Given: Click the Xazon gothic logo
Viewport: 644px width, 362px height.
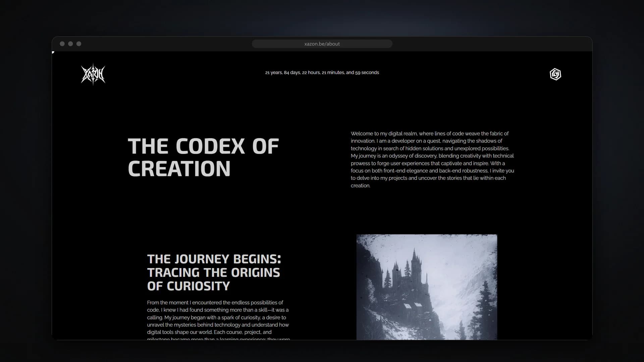Looking at the screenshot, I should (x=93, y=74).
